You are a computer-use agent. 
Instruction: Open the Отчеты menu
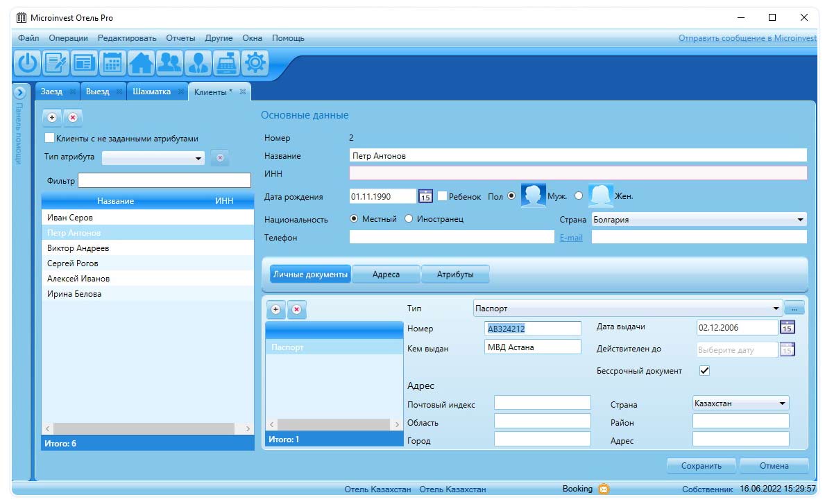(180, 38)
